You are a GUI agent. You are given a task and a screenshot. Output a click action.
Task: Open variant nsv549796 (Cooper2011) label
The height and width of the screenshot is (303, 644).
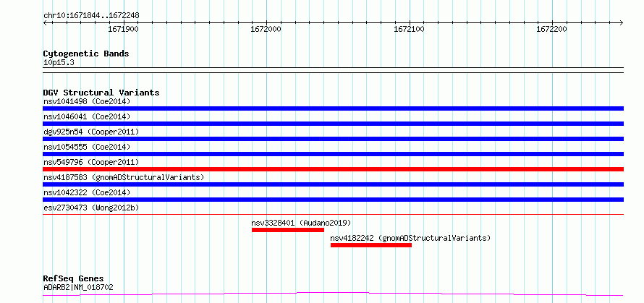click(x=91, y=162)
